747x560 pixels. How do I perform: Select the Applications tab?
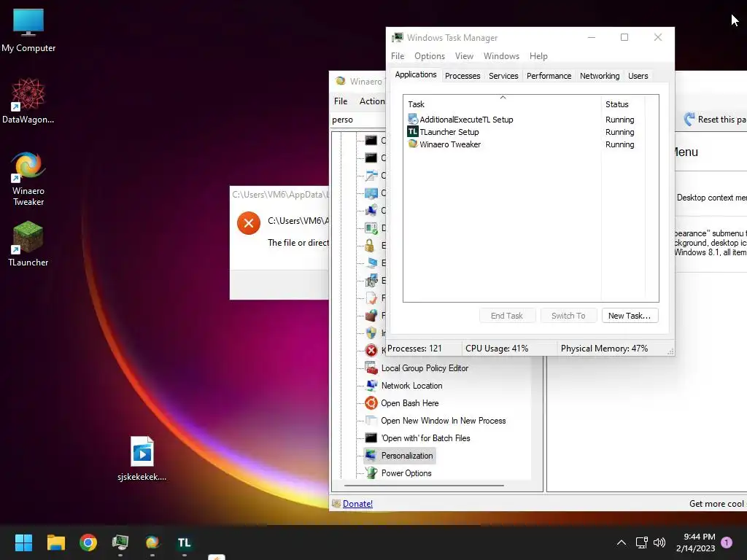point(415,75)
